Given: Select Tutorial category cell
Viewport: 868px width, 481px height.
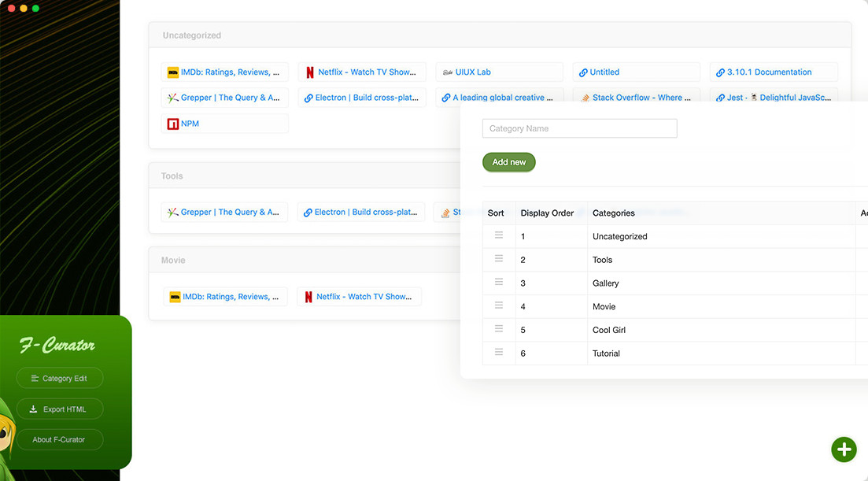Looking at the screenshot, I should point(722,353).
